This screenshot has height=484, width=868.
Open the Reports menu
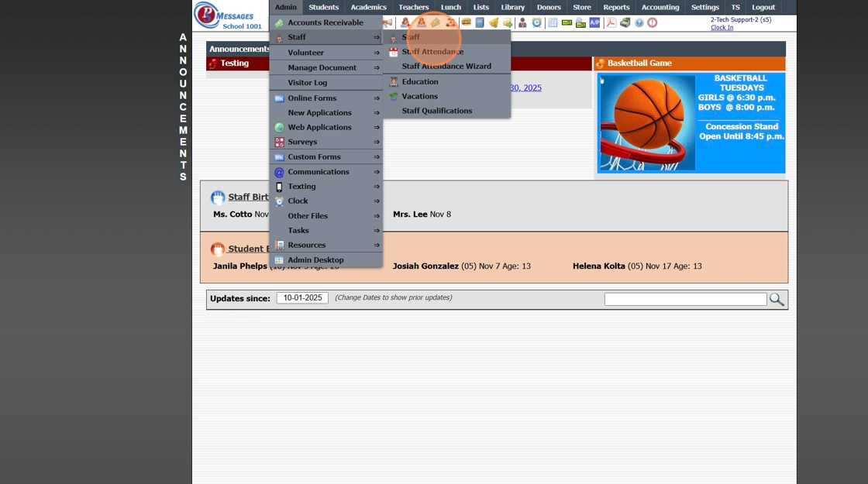click(616, 7)
